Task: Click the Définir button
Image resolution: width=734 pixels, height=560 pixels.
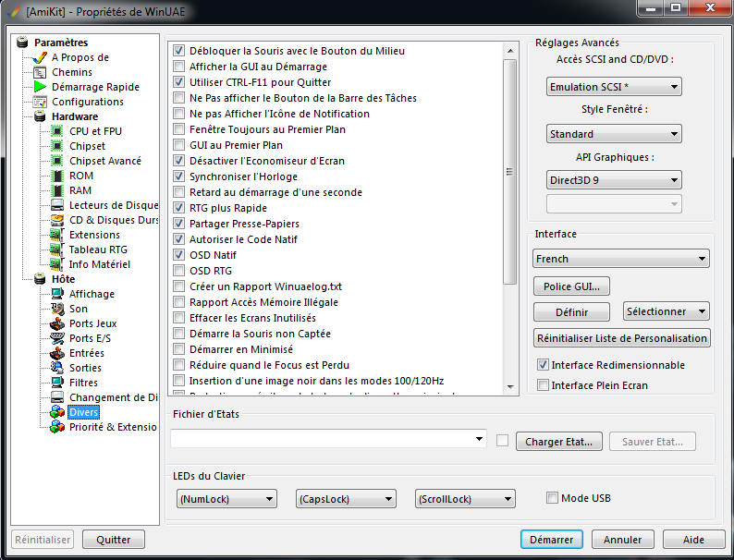Action: click(571, 312)
